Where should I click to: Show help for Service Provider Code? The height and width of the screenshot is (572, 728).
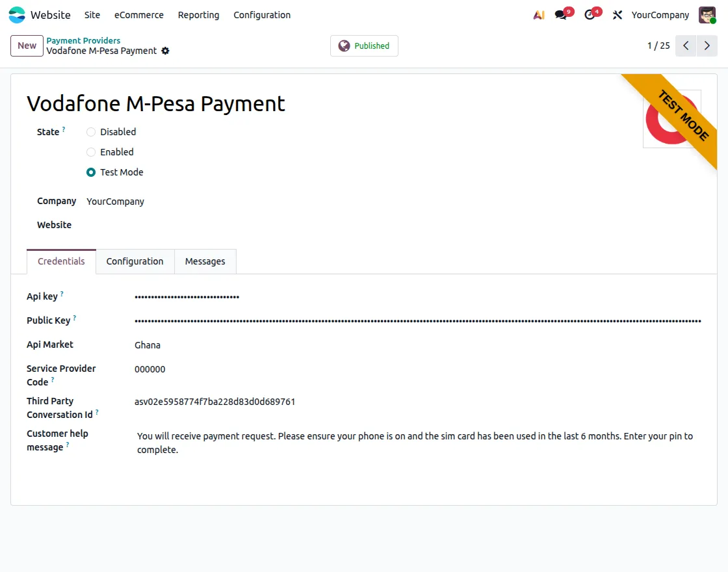point(53,380)
